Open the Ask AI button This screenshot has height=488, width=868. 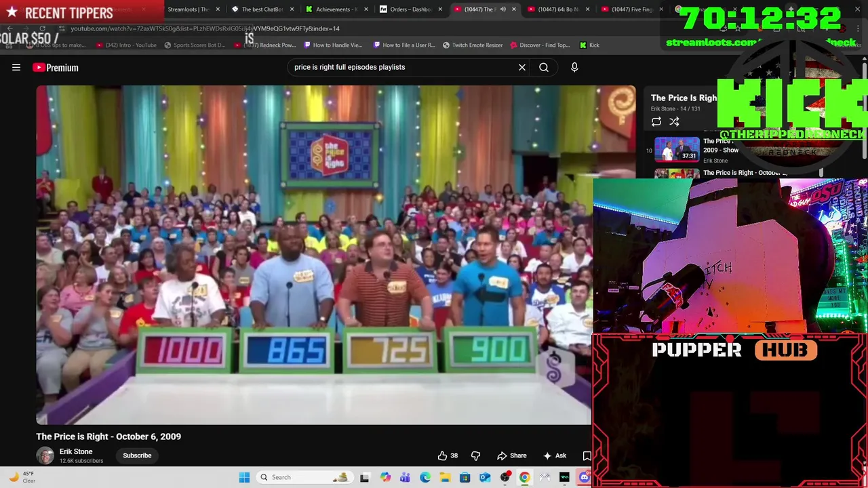[x=555, y=455]
